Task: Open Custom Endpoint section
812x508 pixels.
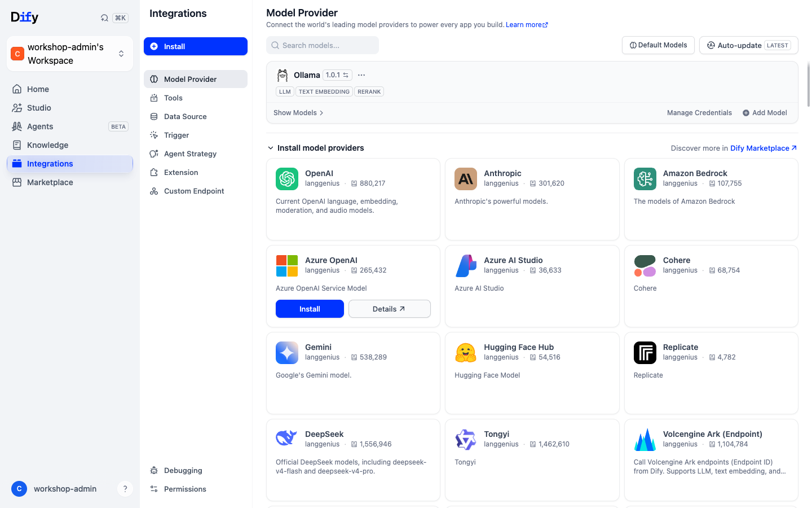Action: (x=196, y=191)
